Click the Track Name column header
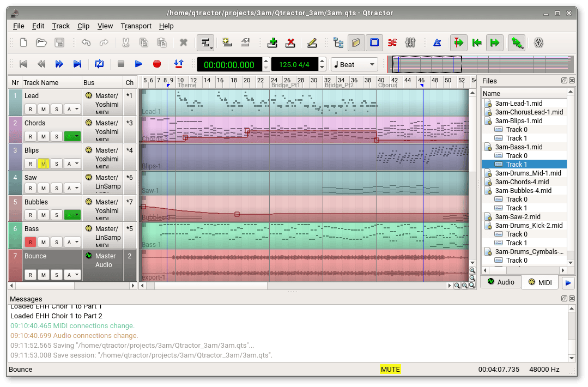Viewport: 588px width, 387px height. click(x=52, y=82)
